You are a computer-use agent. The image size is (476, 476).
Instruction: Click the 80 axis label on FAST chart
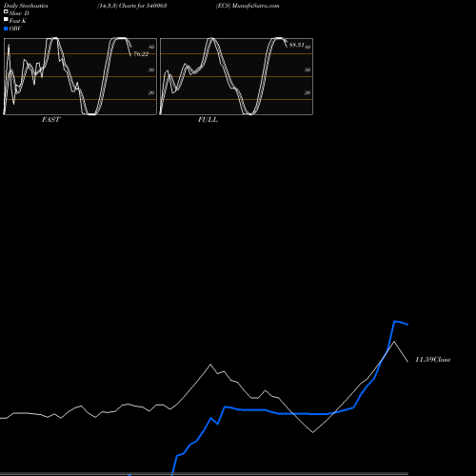[x=151, y=47]
